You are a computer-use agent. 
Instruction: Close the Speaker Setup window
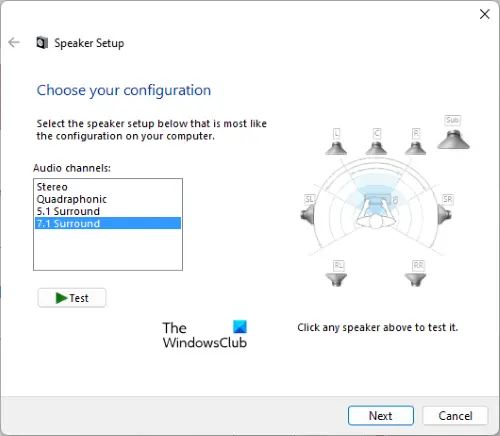click(484, 14)
